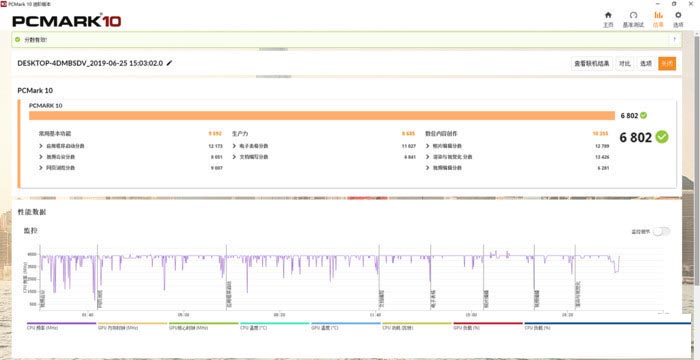700x360 pixels.
Task: Expand the photo editing score row (12 789)
Action: tap(517, 146)
